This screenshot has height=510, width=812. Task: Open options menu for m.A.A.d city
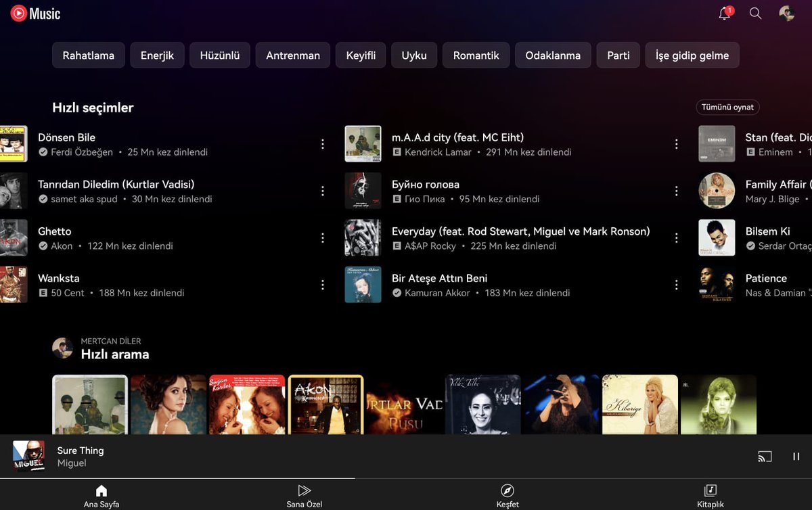(x=676, y=144)
